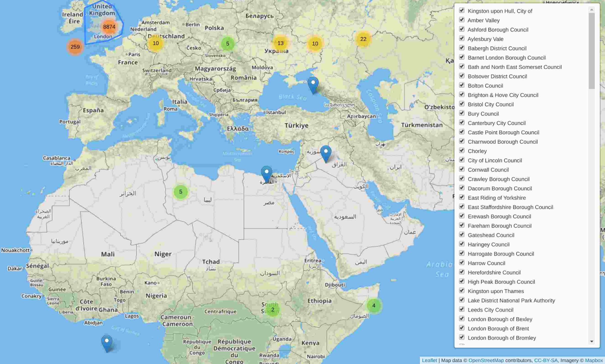605x364 pixels.
Task: Open the Mapbox imagery link
Action: coord(594,360)
